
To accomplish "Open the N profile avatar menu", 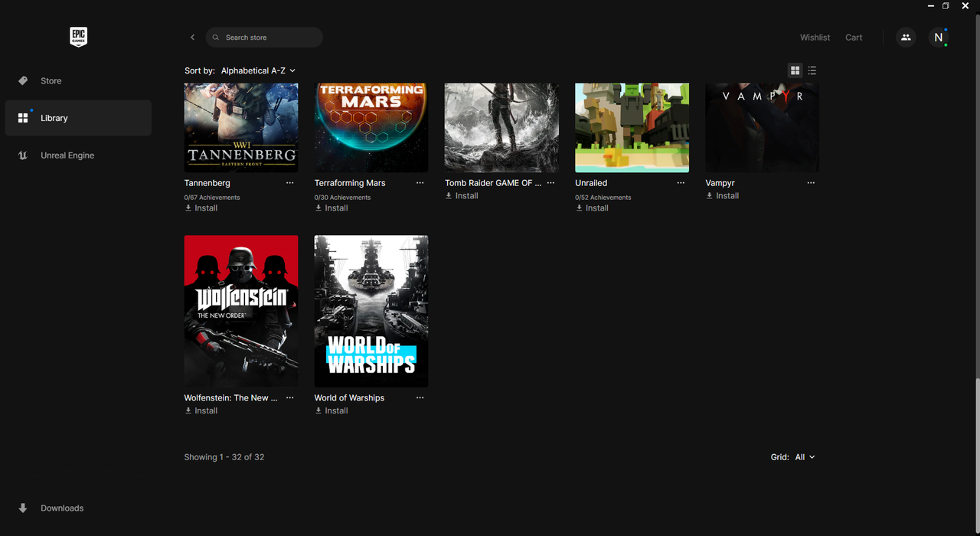I will click(x=939, y=38).
